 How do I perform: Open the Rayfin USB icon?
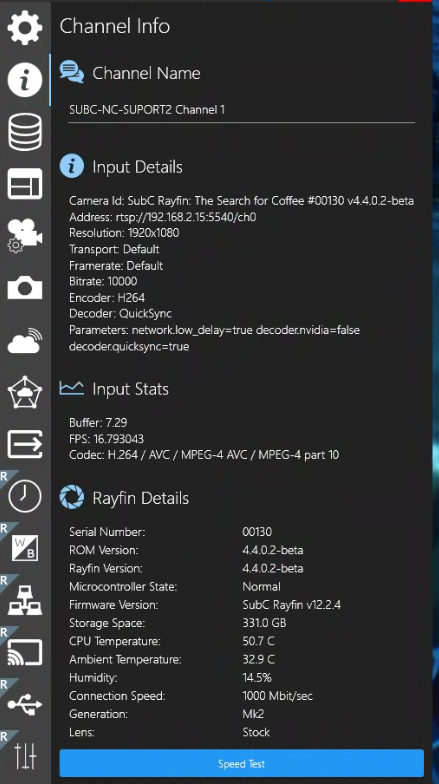click(24, 704)
